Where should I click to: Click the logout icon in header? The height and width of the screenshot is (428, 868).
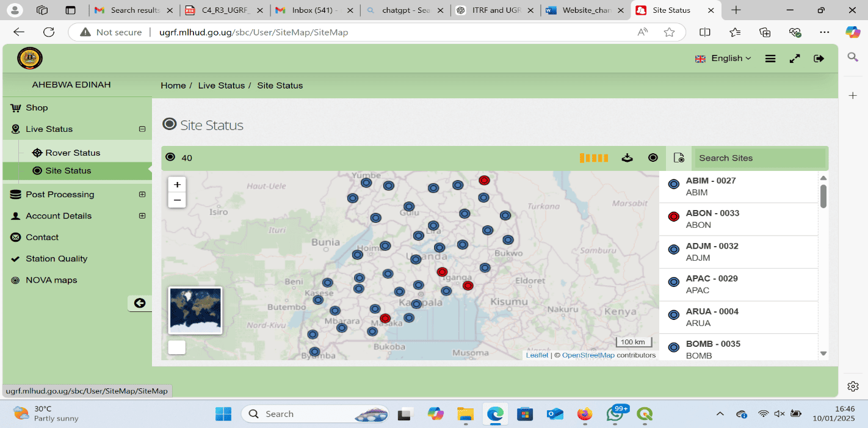(819, 59)
